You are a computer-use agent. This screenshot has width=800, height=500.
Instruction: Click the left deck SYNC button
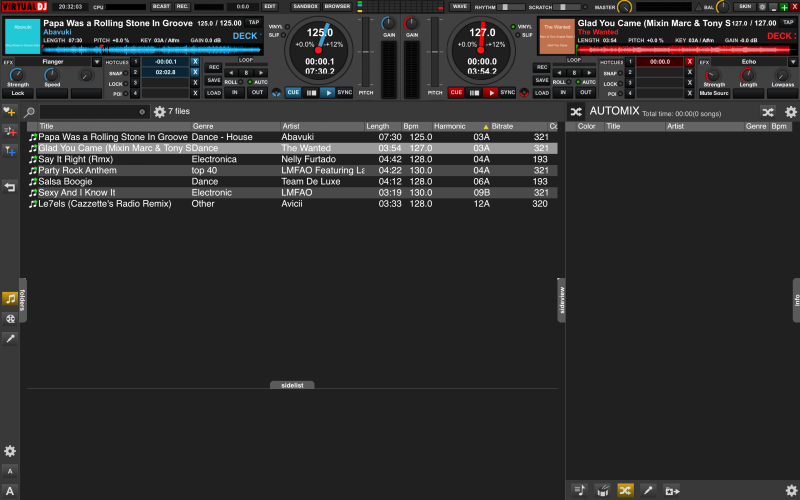tap(345, 92)
